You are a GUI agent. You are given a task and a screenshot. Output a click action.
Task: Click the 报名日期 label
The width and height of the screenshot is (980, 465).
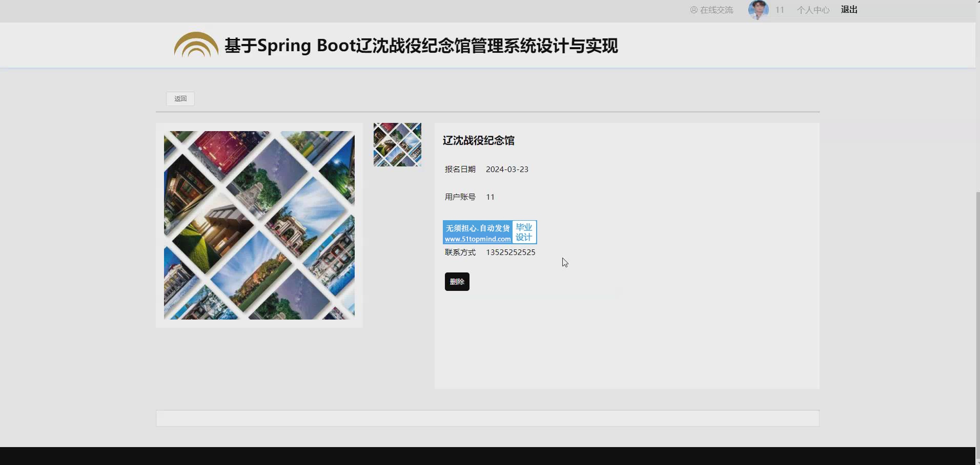(x=460, y=170)
